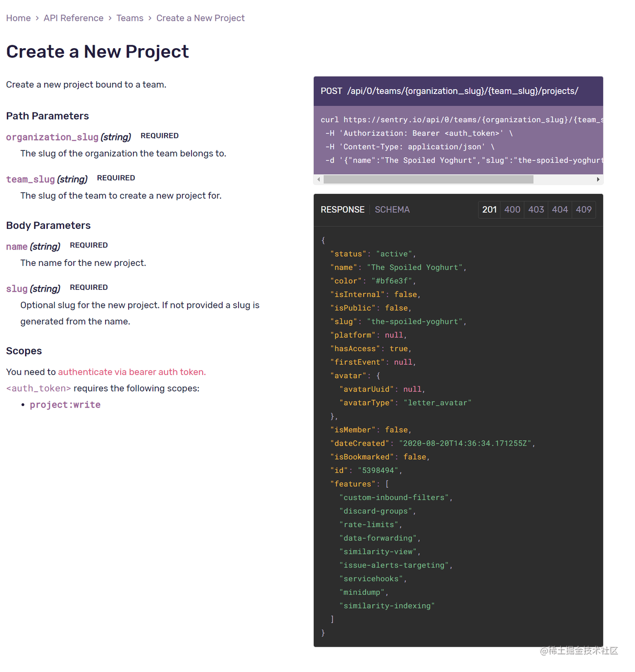Click the project:write scope item
635x672 pixels.
tap(65, 405)
